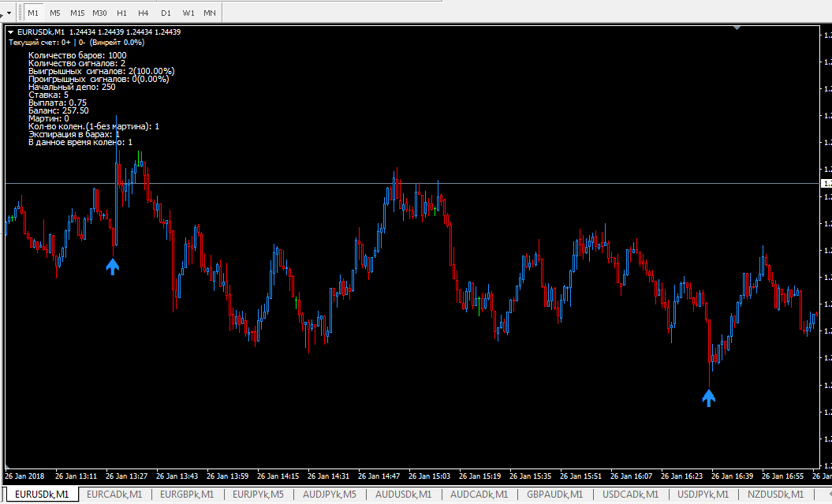This screenshot has height=504, width=832.
Task: Activate the H1 hourly timeframe
Action: [122, 13]
